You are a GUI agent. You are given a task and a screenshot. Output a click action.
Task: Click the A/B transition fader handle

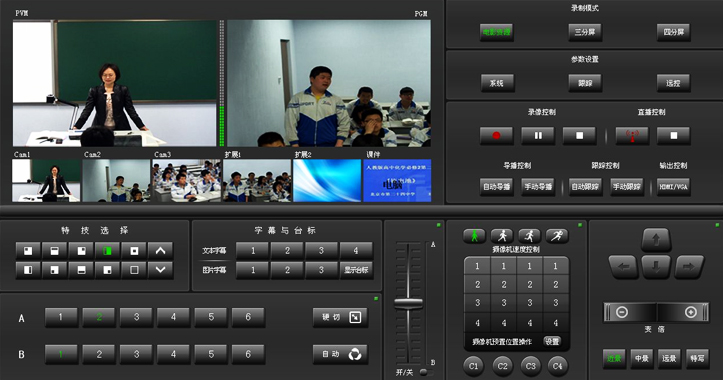tap(408, 303)
